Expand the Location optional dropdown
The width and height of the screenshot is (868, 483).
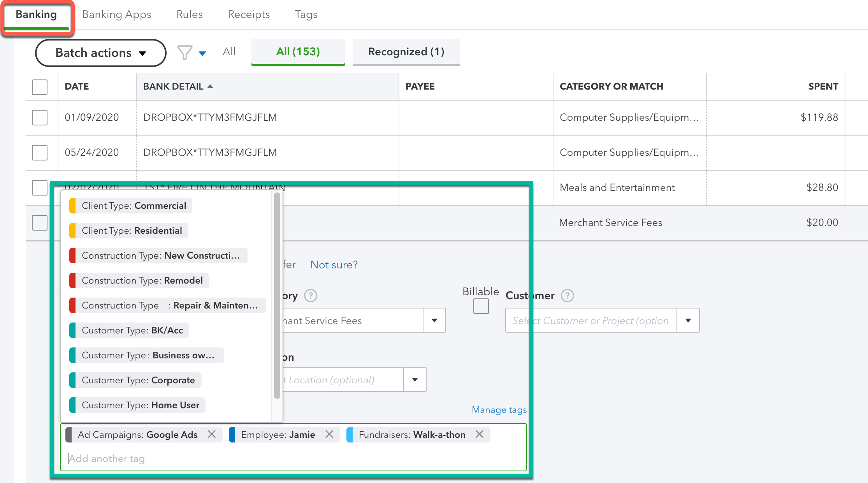(415, 379)
